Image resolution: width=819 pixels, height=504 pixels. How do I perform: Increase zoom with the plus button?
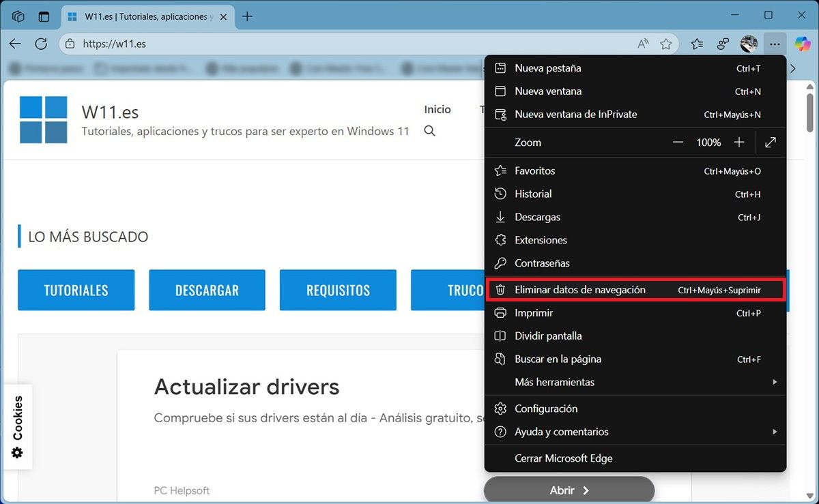tap(739, 143)
